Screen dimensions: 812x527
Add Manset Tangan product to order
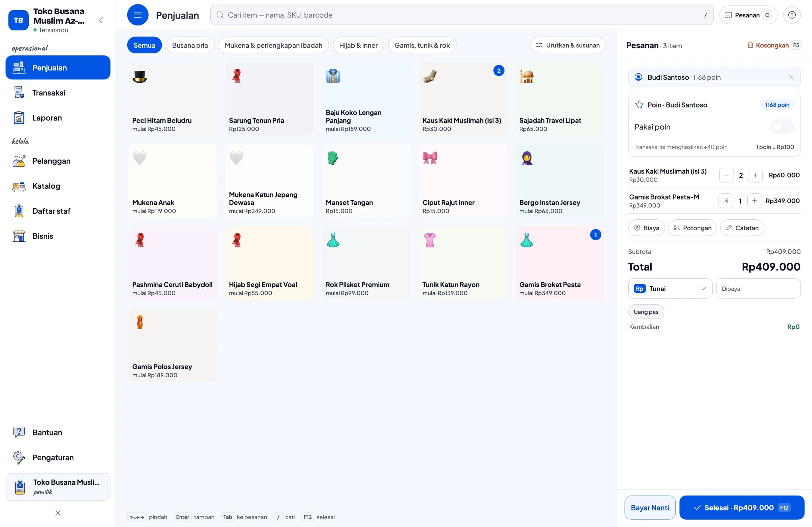click(x=366, y=181)
